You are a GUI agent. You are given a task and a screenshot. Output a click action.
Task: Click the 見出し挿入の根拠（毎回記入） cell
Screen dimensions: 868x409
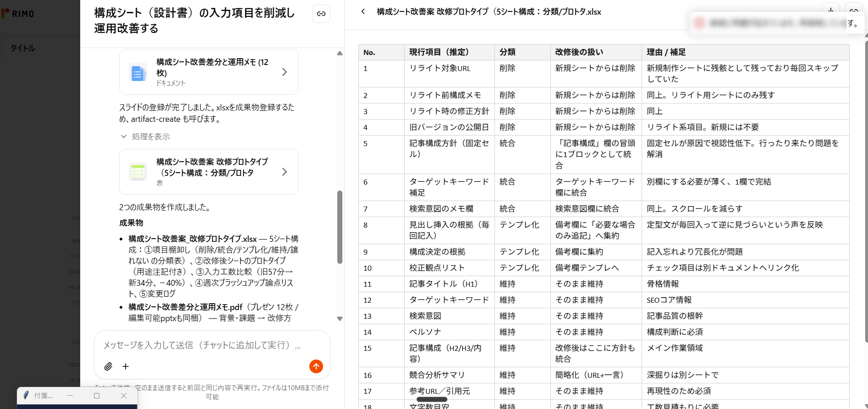tap(449, 230)
